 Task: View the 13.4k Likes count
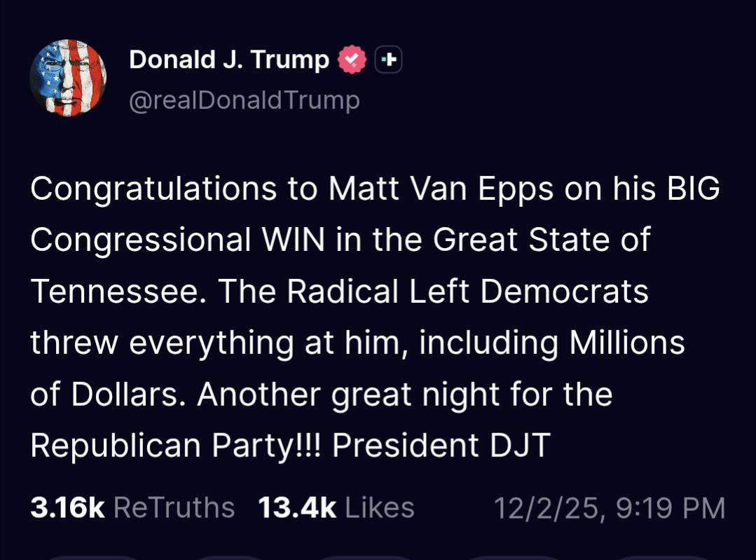tap(297, 507)
